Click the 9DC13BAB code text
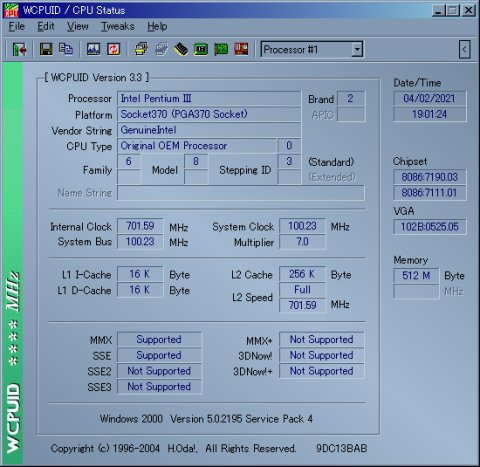This screenshot has width=480, height=467. [x=342, y=449]
